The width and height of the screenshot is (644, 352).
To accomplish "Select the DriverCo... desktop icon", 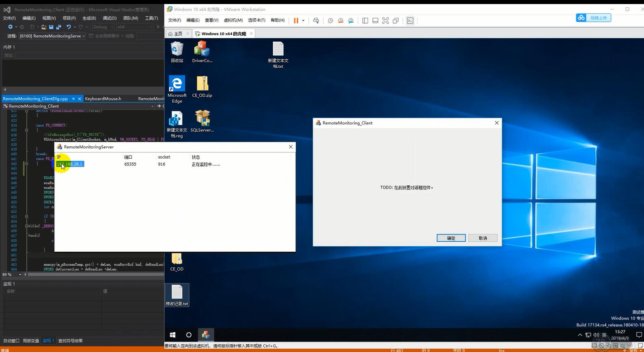I will [x=202, y=52].
